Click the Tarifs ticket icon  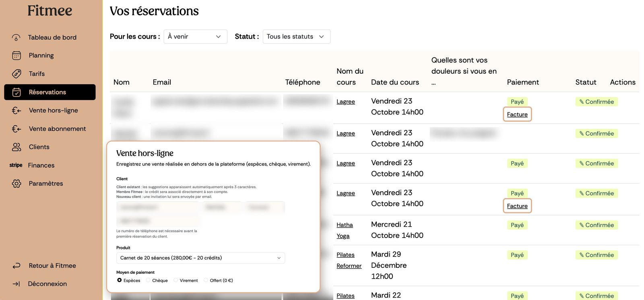17,74
